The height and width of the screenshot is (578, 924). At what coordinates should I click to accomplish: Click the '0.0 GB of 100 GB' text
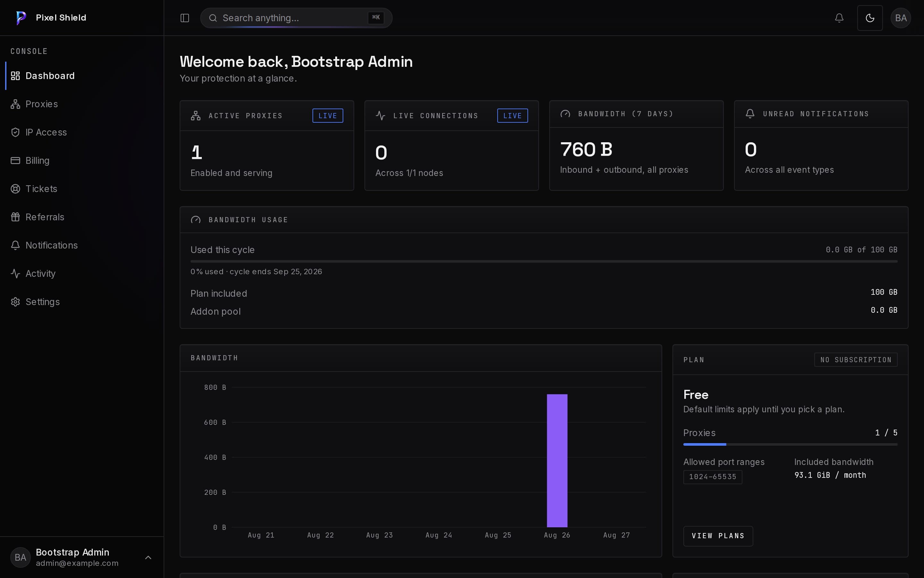pos(861,250)
